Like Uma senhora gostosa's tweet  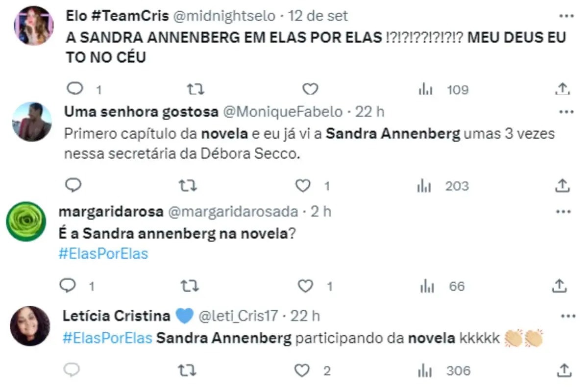point(304,186)
